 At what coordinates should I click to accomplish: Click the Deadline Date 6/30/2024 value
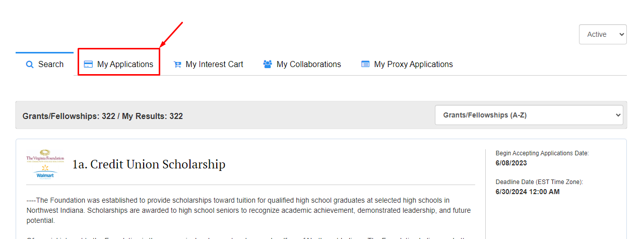coord(527,192)
